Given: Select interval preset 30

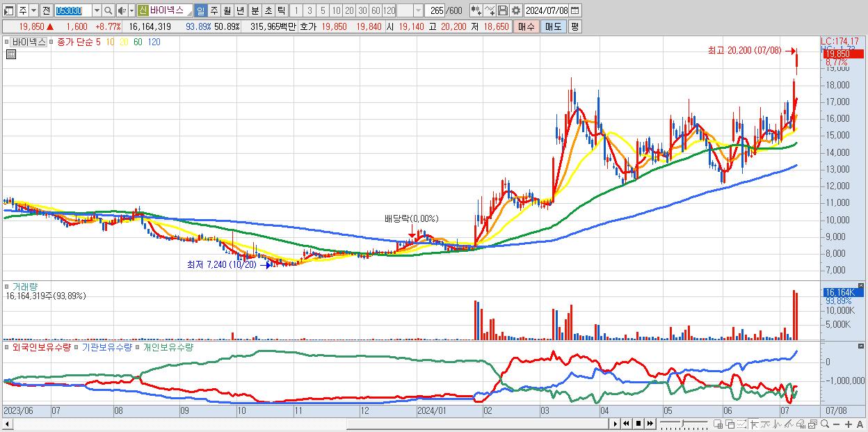Looking at the screenshot, I should (362, 10).
